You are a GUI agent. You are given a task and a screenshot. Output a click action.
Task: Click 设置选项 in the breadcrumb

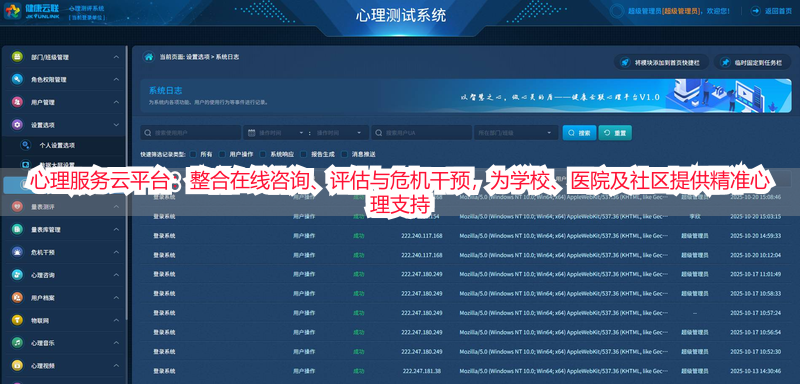(x=198, y=57)
